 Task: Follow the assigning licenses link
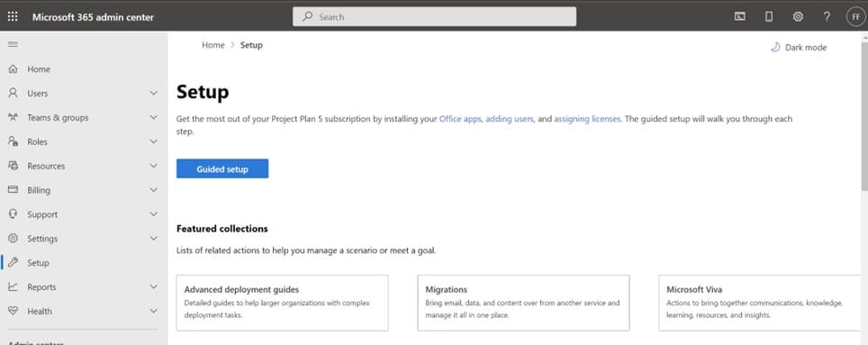click(587, 119)
